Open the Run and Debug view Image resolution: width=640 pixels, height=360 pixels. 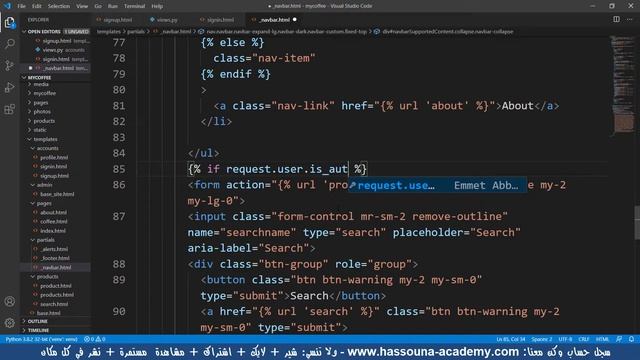pos(9,87)
